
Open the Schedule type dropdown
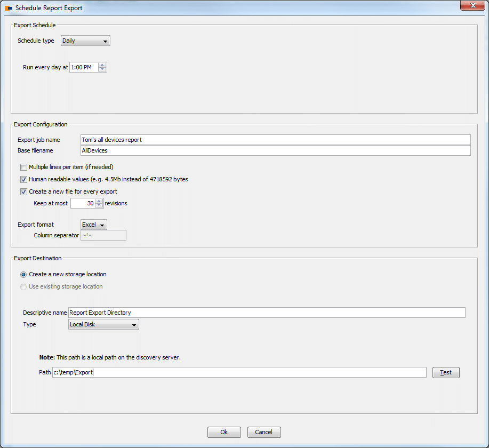point(85,41)
